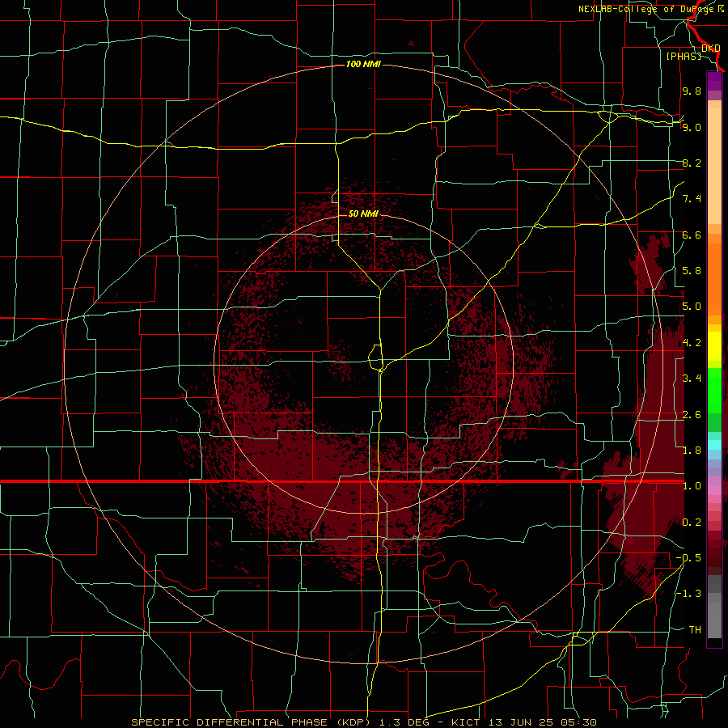Viewport: 728px width, 728px height.
Task: Click the gray swatch at bottom of color bar
Action: coord(714,620)
